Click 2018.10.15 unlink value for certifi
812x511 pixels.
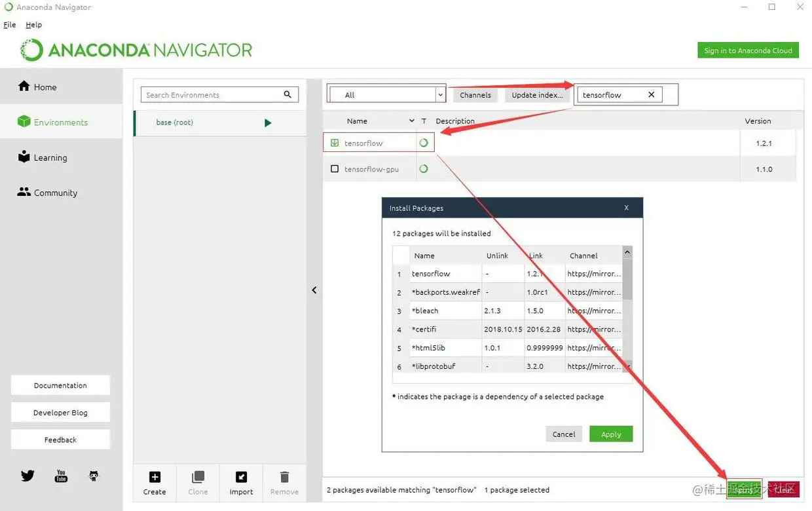[503, 329]
